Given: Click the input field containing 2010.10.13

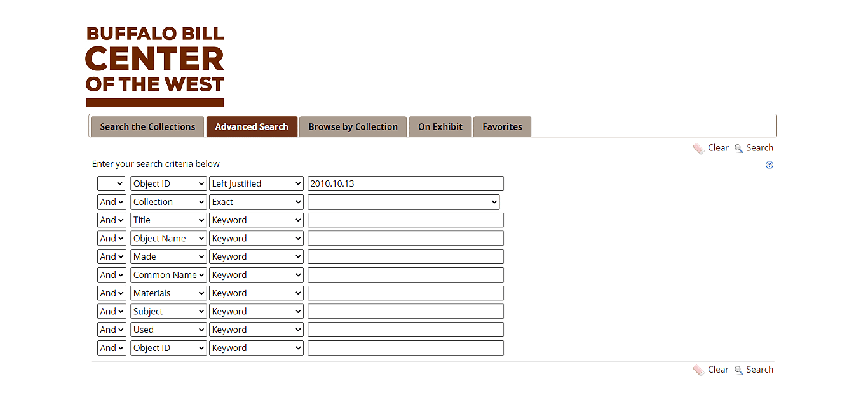Looking at the screenshot, I should point(405,184).
